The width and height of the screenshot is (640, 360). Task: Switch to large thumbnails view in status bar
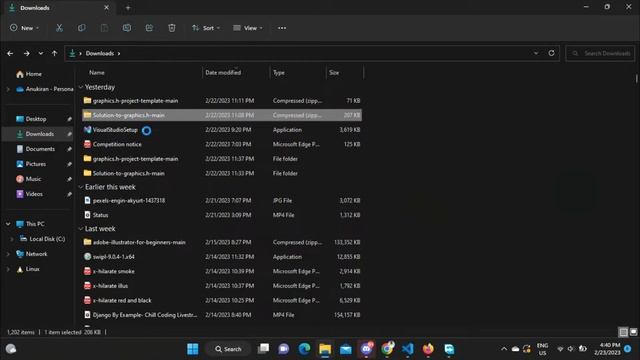pos(633,332)
